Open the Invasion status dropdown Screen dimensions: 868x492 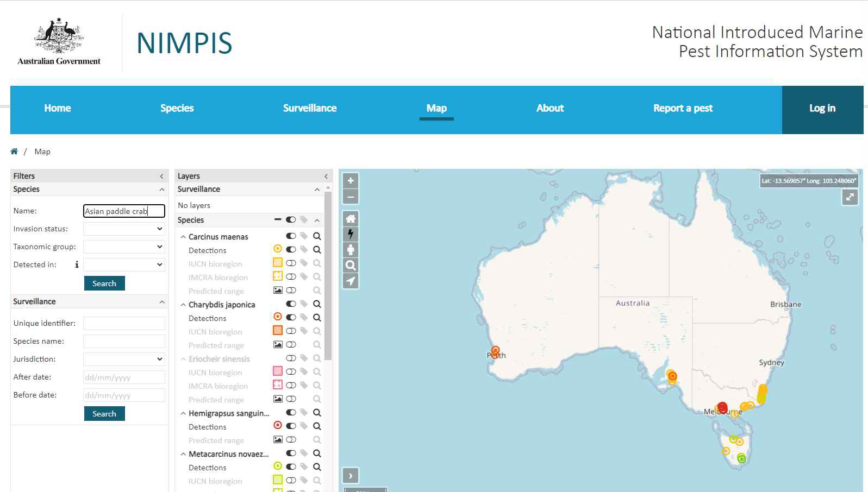click(124, 229)
